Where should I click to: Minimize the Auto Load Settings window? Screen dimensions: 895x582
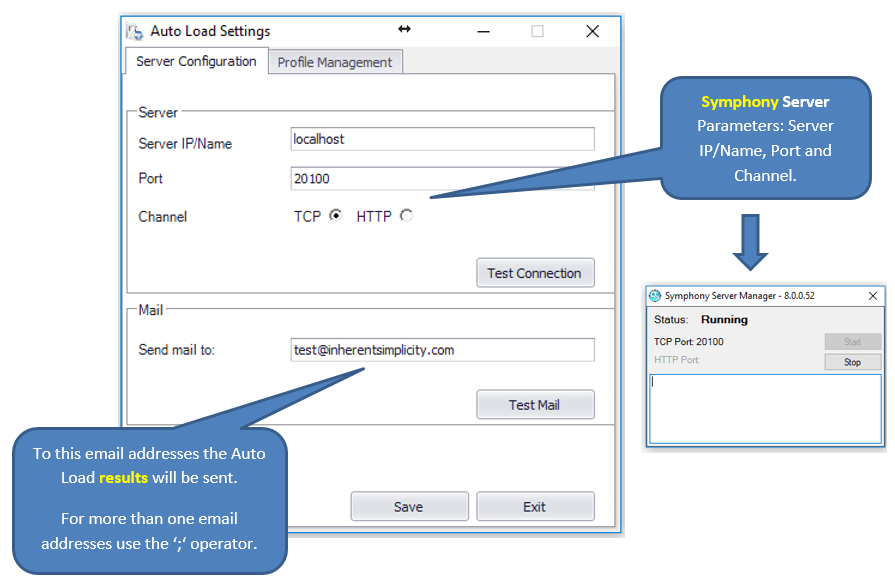pyautogui.click(x=483, y=31)
